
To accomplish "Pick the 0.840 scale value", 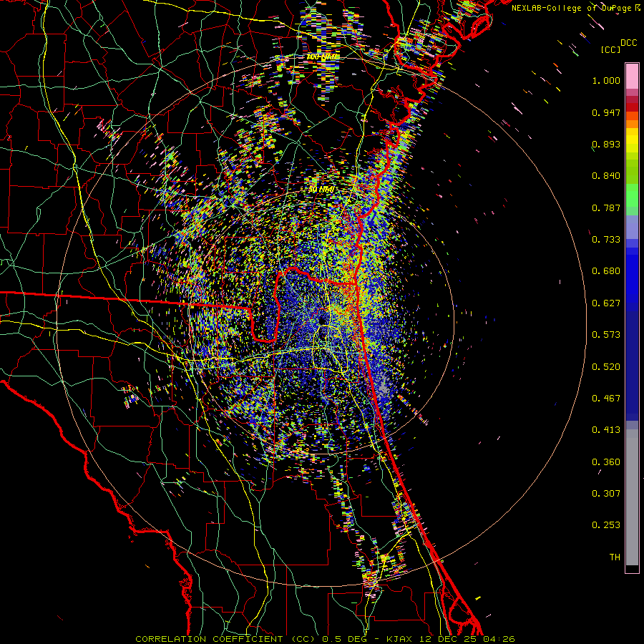I will tap(606, 176).
